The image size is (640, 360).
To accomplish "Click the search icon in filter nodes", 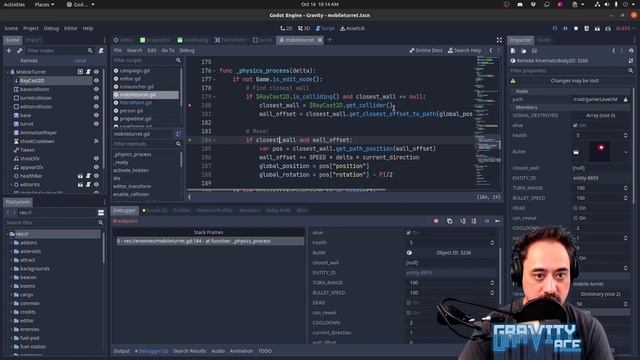I will [x=90, y=51].
